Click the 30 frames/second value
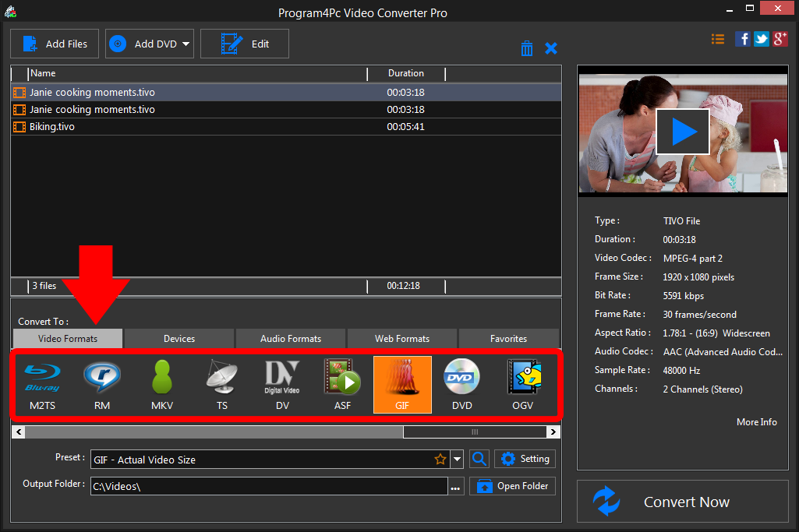The image size is (799, 532). click(x=700, y=315)
